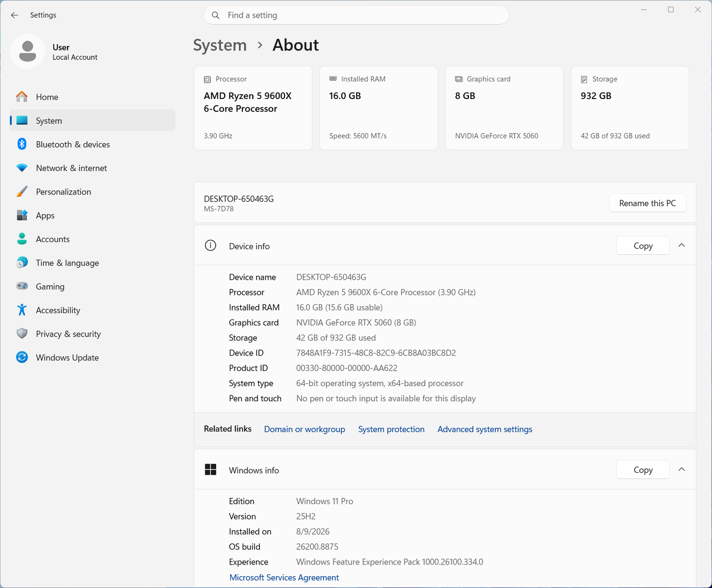Copy the Device info details
The height and width of the screenshot is (588, 712).
coord(643,245)
